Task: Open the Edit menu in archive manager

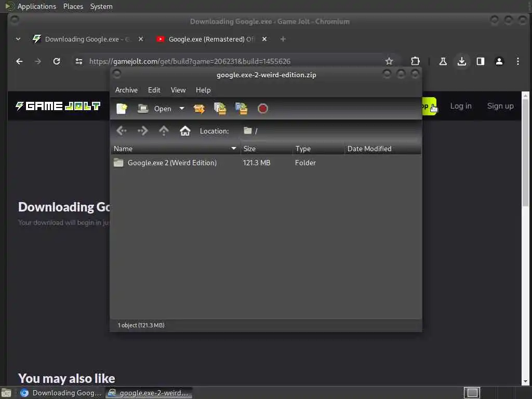Action: point(154,90)
